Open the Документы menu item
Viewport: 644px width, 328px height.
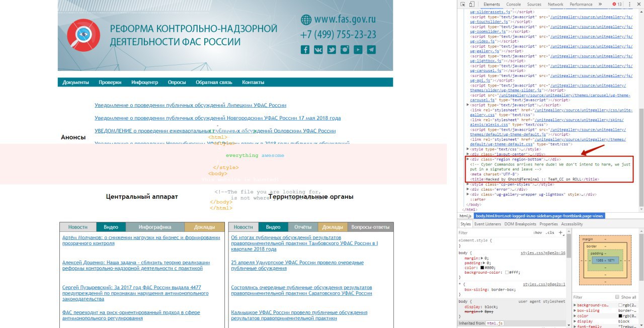tap(75, 83)
